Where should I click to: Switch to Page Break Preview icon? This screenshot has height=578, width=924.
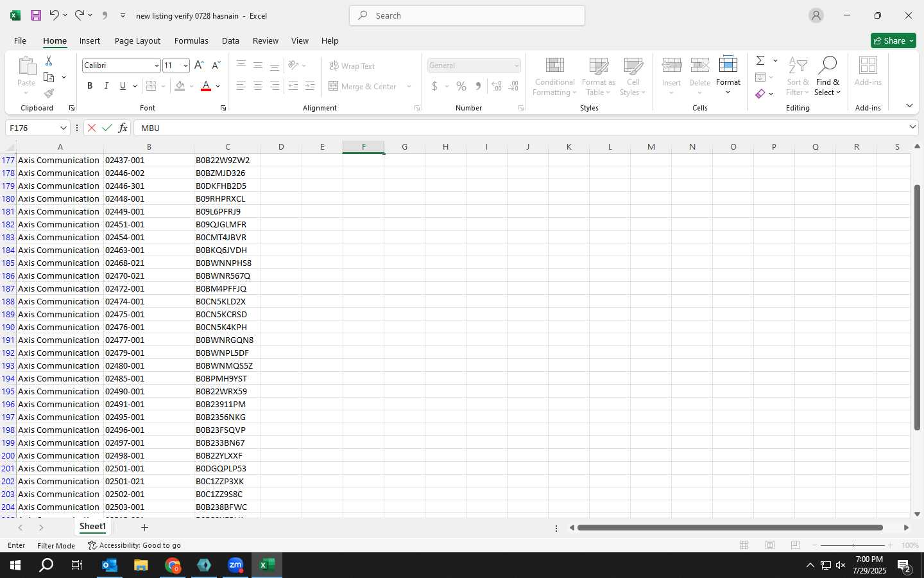pyautogui.click(x=796, y=545)
